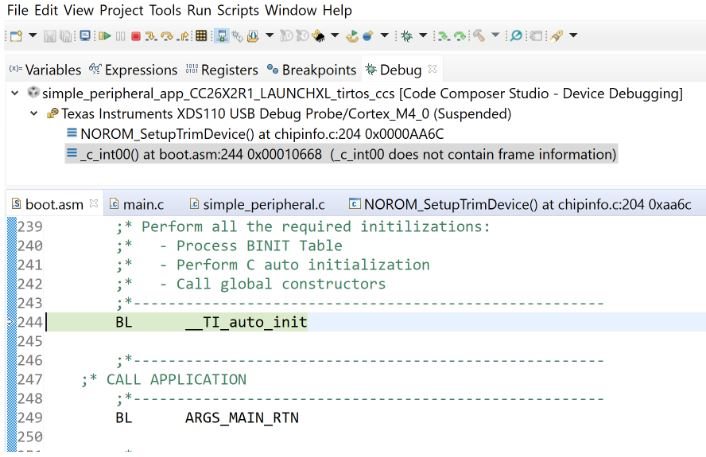
Task: Click the New wizard toolbar icon
Action: click(16, 36)
